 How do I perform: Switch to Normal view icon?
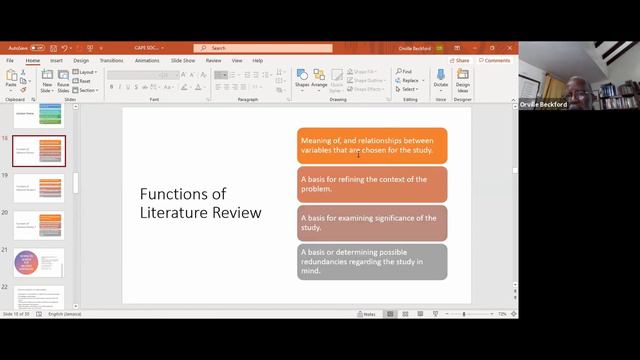pos(390,314)
